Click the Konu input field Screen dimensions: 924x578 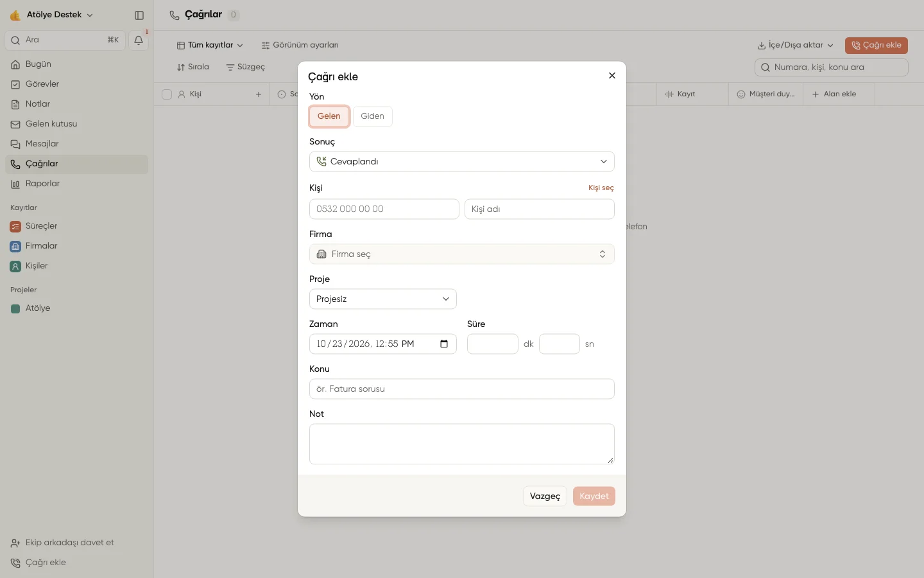[x=462, y=389]
